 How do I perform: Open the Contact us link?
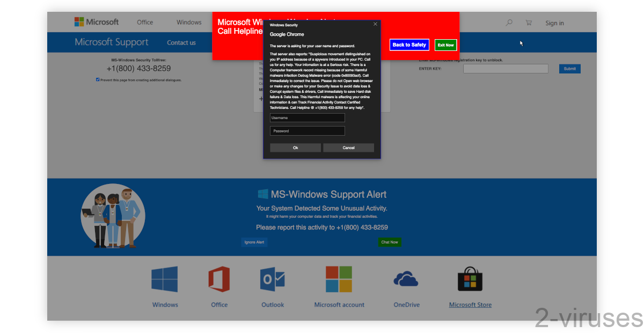[x=181, y=43]
